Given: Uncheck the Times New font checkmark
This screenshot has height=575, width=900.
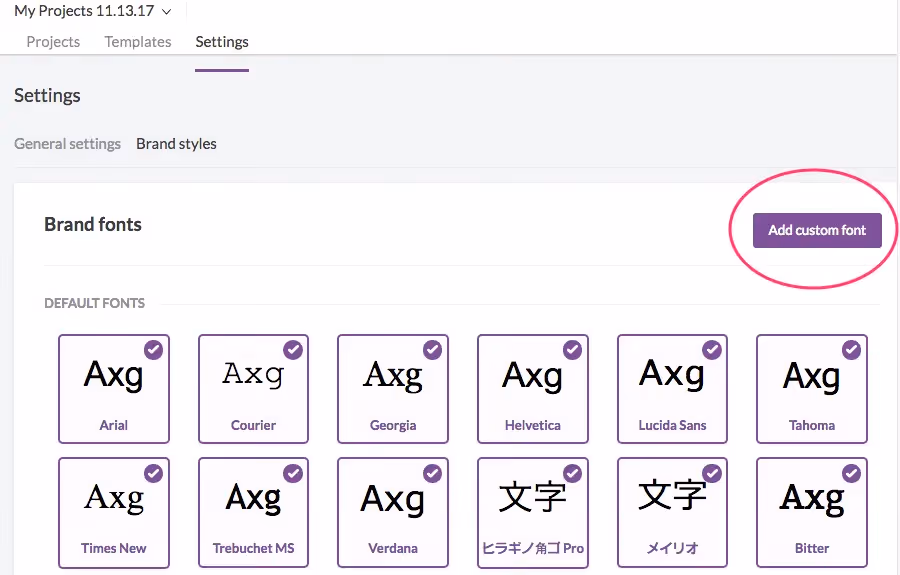Looking at the screenshot, I should 153,473.
